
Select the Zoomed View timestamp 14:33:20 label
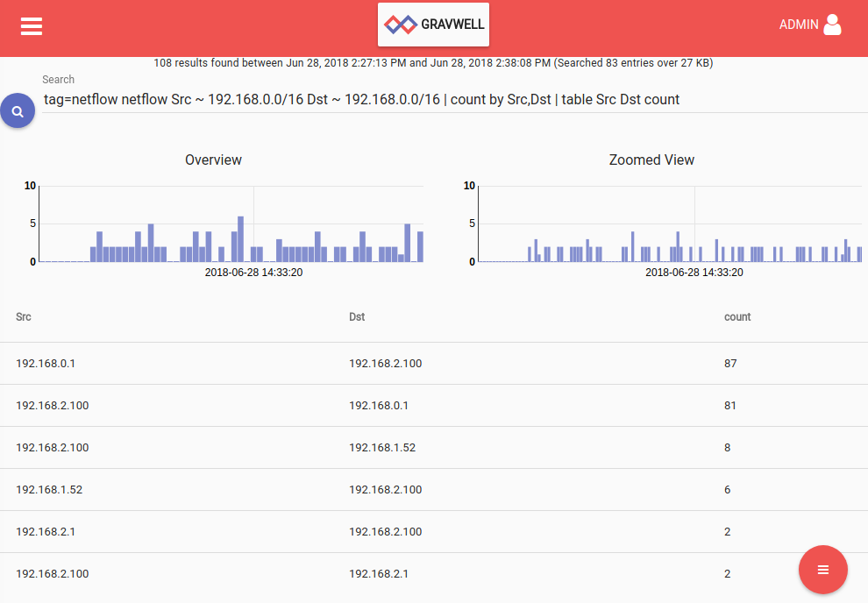(694, 273)
